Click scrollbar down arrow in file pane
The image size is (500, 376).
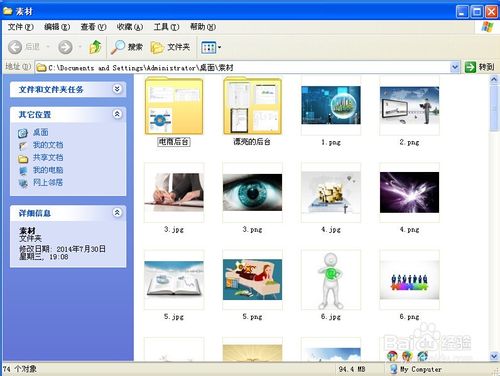tap(494, 356)
